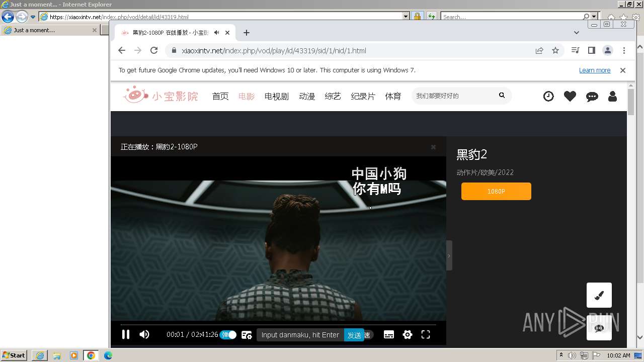Reload the page in Chrome
The image size is (644, 362).
pyautogui.click(x=154, y=50)
